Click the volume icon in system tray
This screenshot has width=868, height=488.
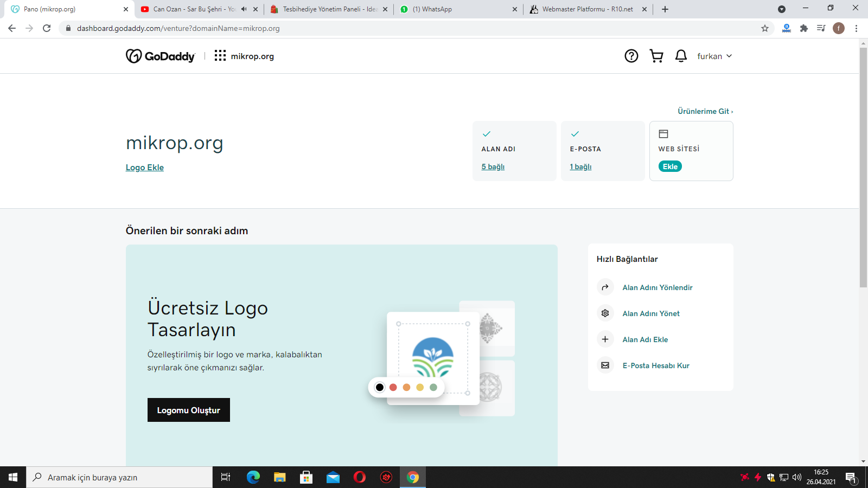tap(797, 477)
